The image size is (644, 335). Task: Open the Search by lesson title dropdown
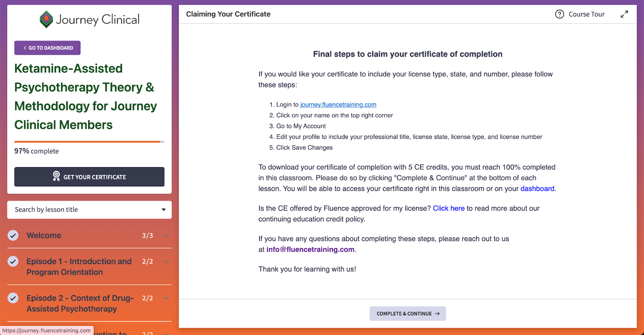(163, 210)
